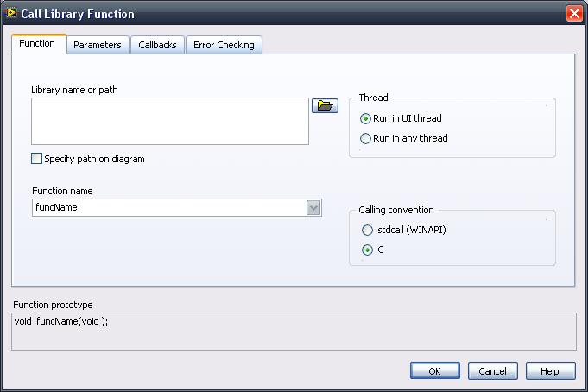Choose stdcall (WINAPI) calling convention
This screenshot has width=588, height=392.
(x=368, y=231)
